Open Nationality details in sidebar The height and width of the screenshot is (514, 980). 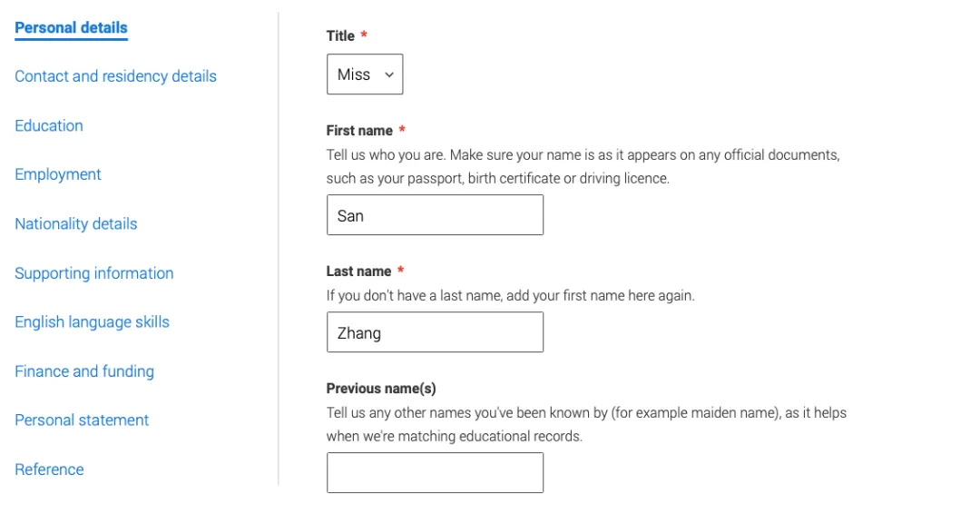coord(75,224)
